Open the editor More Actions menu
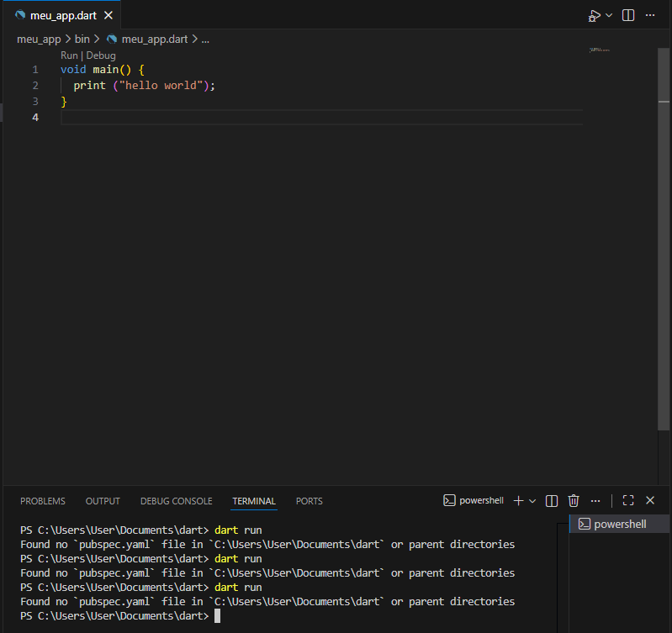This screenshot has width=672, height=633. (650, 16)
